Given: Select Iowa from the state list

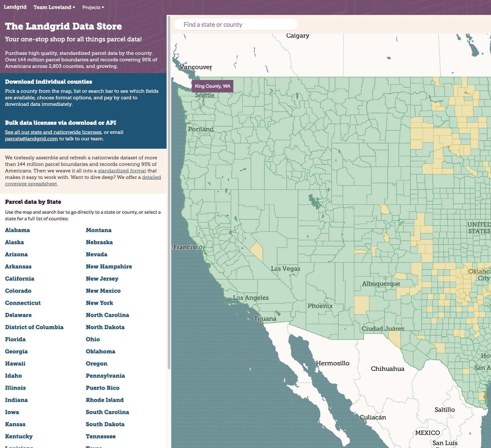Looking at the screenshot, I should pyautogui.click(x=12, y=412).
